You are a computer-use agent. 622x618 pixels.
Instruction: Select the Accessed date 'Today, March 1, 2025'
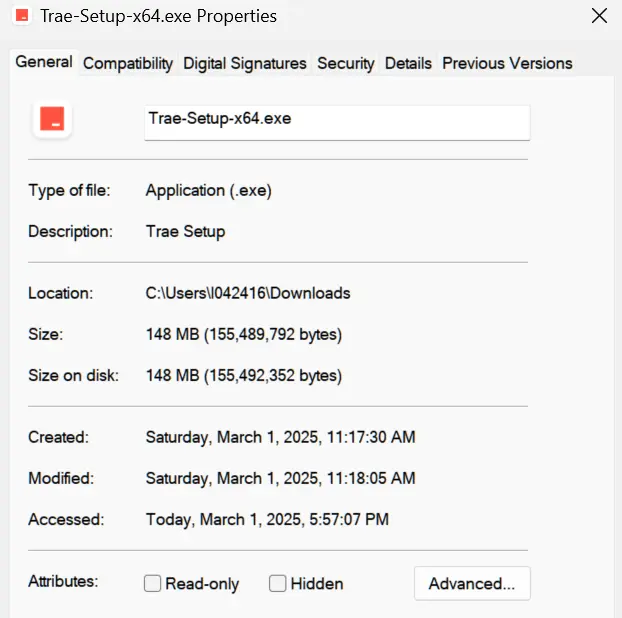click(x=225, y=520)
